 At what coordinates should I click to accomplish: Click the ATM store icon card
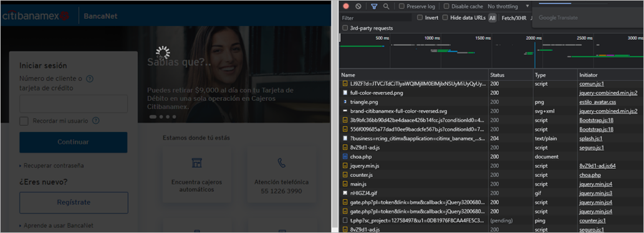pyautogui.click(x=197, y=163)
